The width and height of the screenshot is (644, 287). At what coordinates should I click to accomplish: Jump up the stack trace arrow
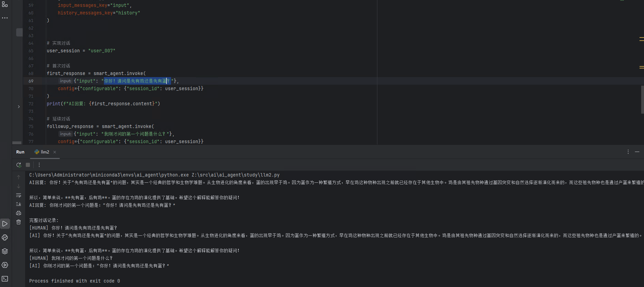pos(19,177)
